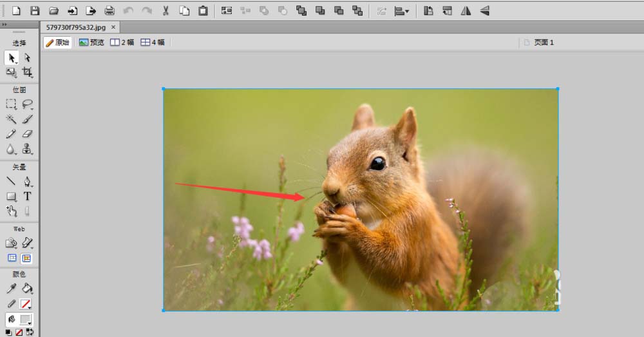Viewport: 644px width, 337px height.
Task: Switch to 4 幅 four-up view
Action: (x=153, y=43)
